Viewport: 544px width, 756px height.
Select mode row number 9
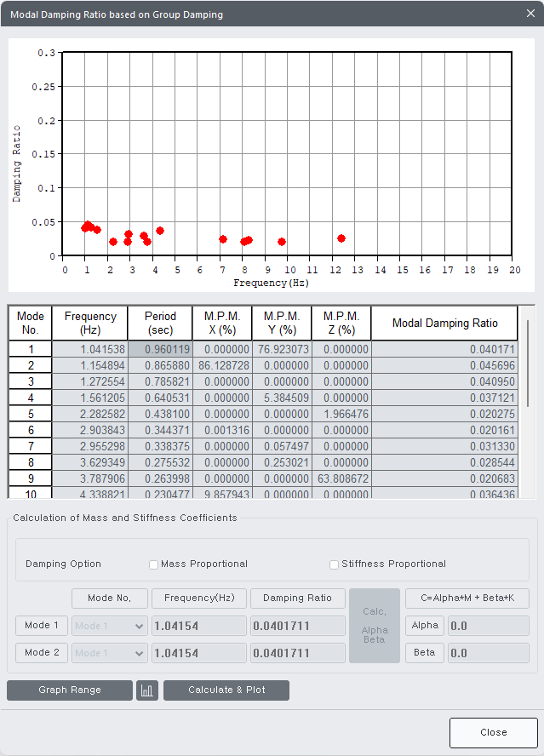coord(31,478)
